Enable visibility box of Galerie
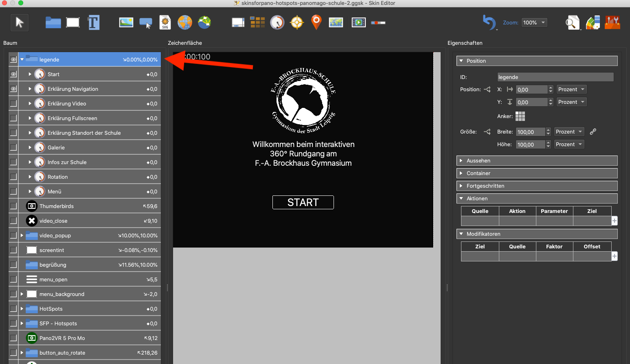Screen dimensions: 630x364 13,147
